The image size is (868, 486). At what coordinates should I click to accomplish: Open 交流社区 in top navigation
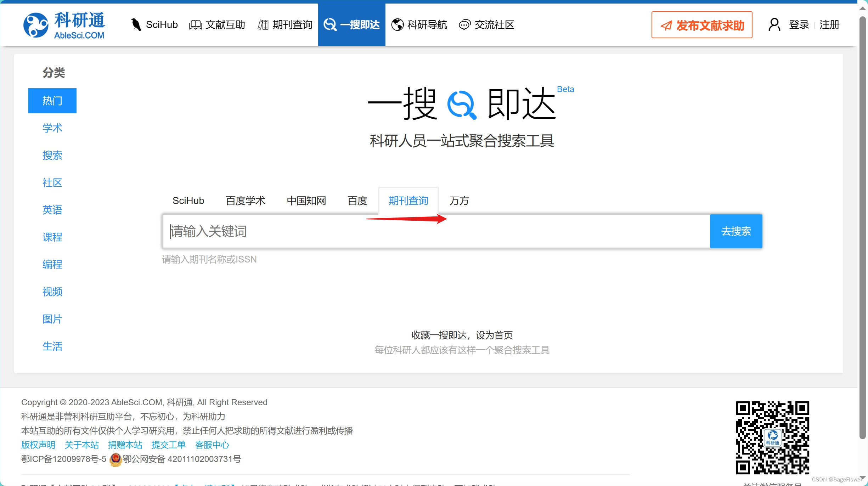click(x=486, y=25)
